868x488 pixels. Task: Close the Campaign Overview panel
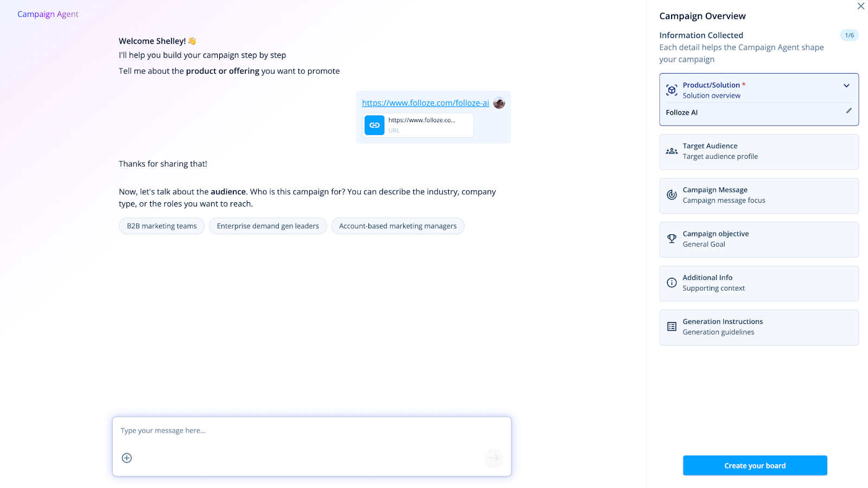(860, 7)
